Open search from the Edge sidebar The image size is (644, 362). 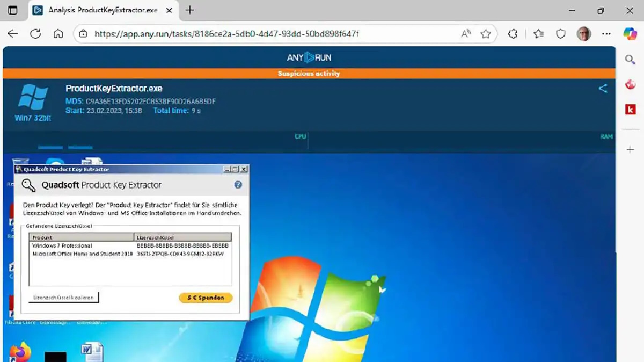tap(630, 60)
